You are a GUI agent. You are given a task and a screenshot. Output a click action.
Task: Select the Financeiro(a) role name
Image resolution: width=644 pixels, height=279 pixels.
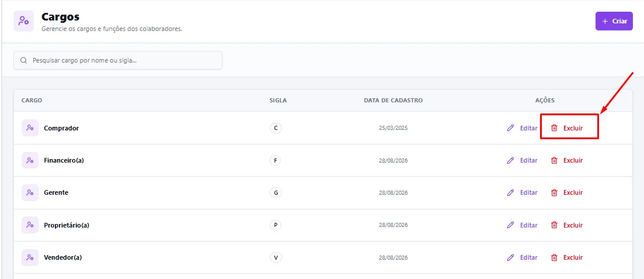coord(64,160)
